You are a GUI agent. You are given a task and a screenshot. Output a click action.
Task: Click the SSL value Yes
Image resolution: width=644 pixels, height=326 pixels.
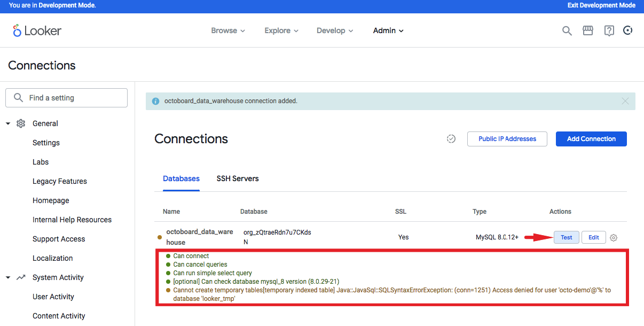(x=403, y=237)
